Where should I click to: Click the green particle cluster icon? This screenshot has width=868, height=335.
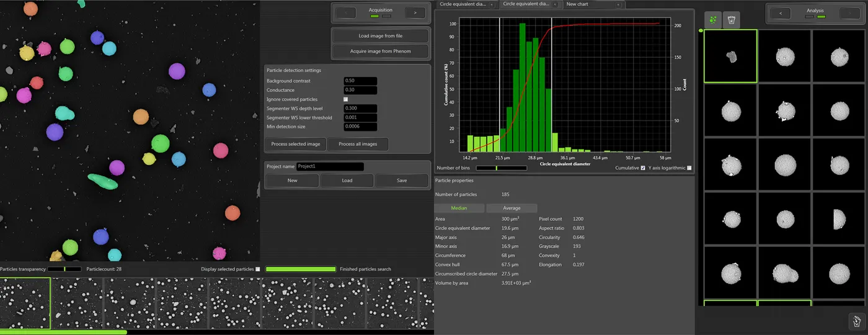(x=714, y=20)
